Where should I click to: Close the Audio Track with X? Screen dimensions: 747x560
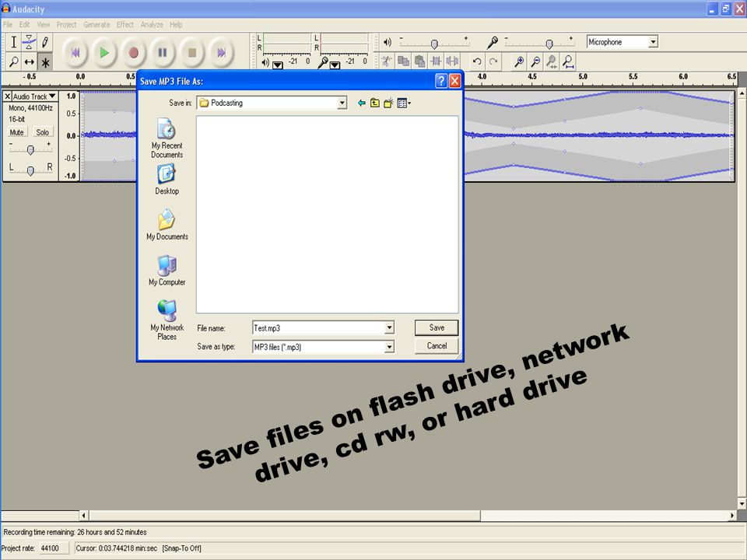(x=7, y=96)
